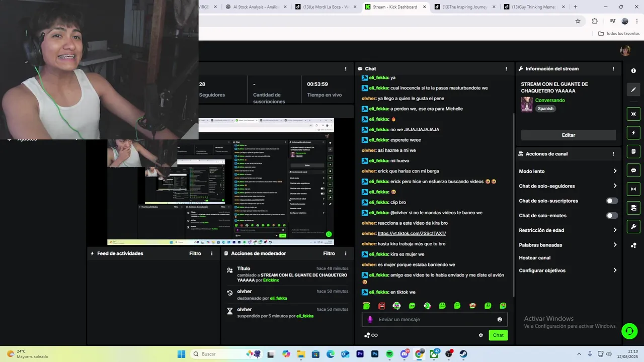Open Erickinx user link in moderator actions

click(x=271, y=280)
